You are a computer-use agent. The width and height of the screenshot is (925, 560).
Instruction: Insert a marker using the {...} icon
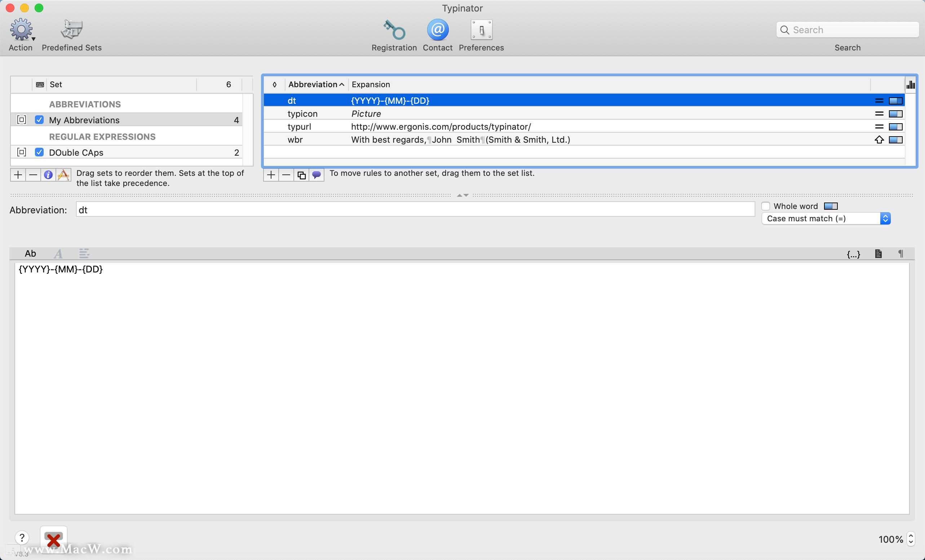coord(853,254)
